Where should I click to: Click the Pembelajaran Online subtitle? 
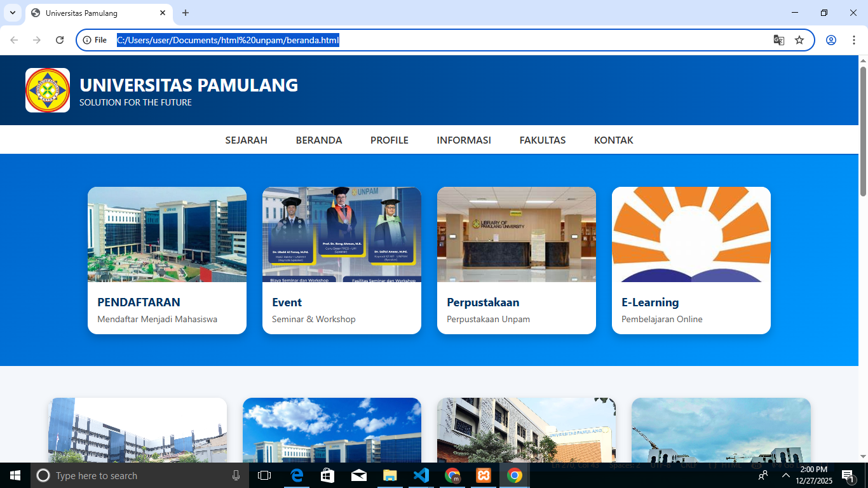pyautogui.click(x=662, y=320)
